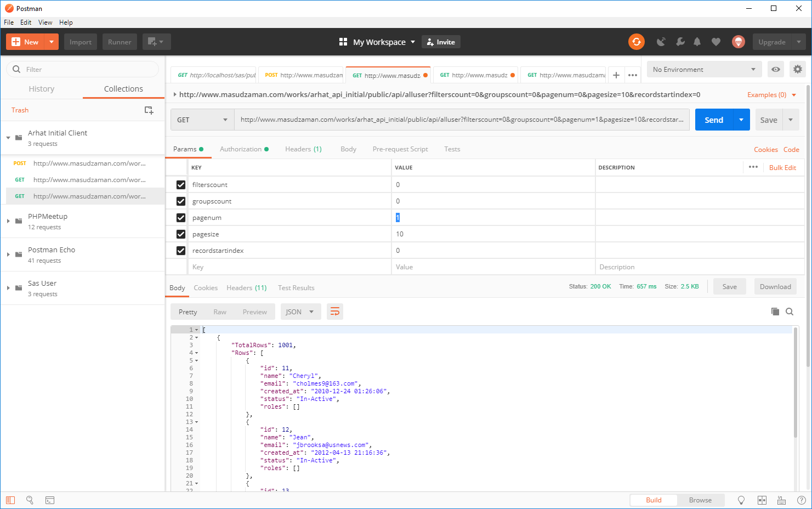Open the Authorization tab
The image size is (812, 509).
241,149
